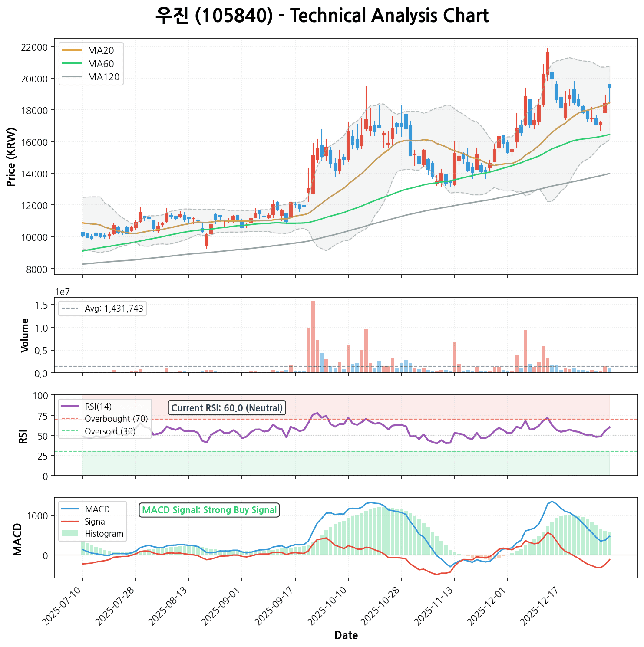Click the Overbought (70) legend label
The height and width of the screenshot is (647, 644).
pos(116,419)
